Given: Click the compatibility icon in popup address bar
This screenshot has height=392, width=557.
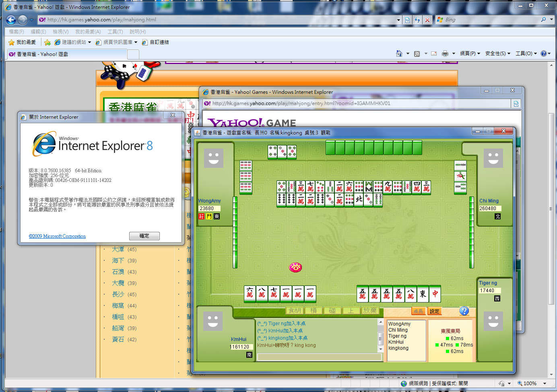Looking at the screenshot, I should pyautogui.click(x=516, y=104).
